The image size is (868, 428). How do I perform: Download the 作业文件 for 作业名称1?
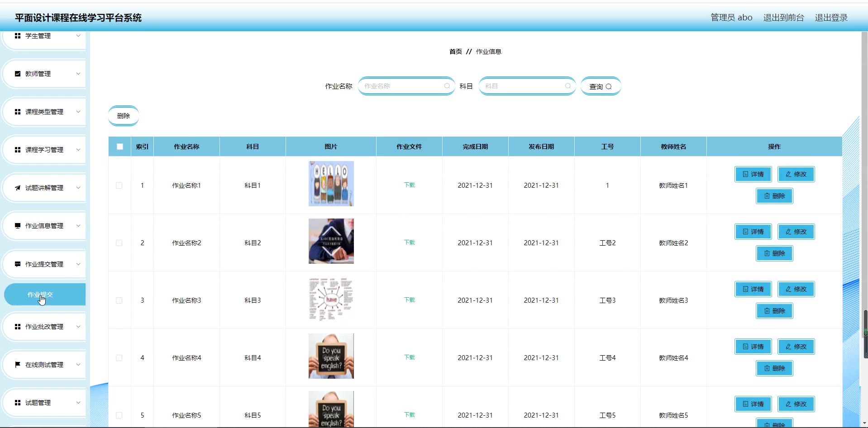pyautogui.click(x=410, y=185)
